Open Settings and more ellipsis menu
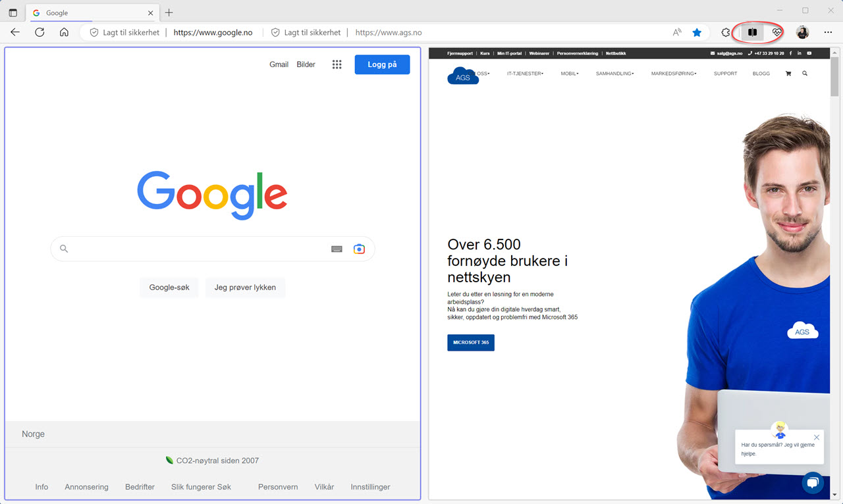This screenshot has height=504, width=843. 828,32
